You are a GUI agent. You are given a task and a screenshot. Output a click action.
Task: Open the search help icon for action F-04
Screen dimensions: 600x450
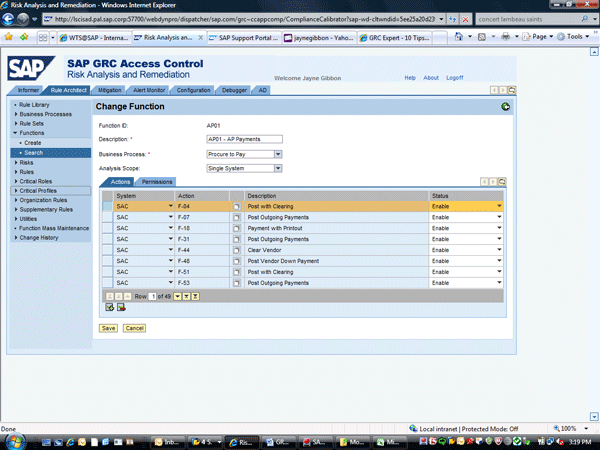pyautogui.click(x=237, y=206)
